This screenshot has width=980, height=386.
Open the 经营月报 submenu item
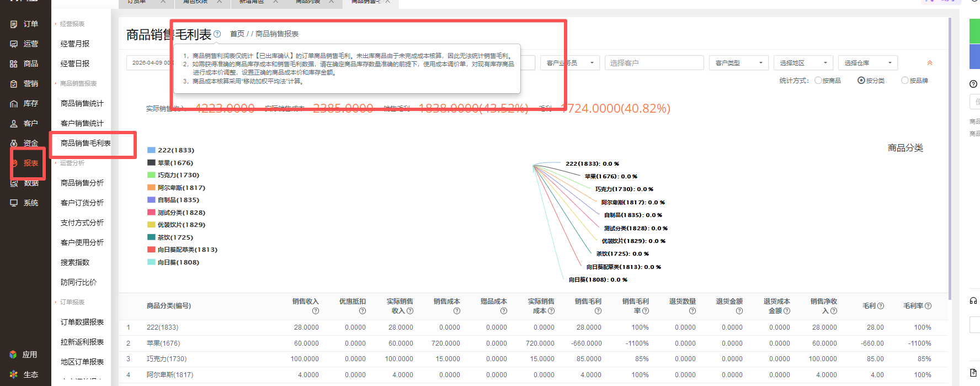(x=75, y=44)
